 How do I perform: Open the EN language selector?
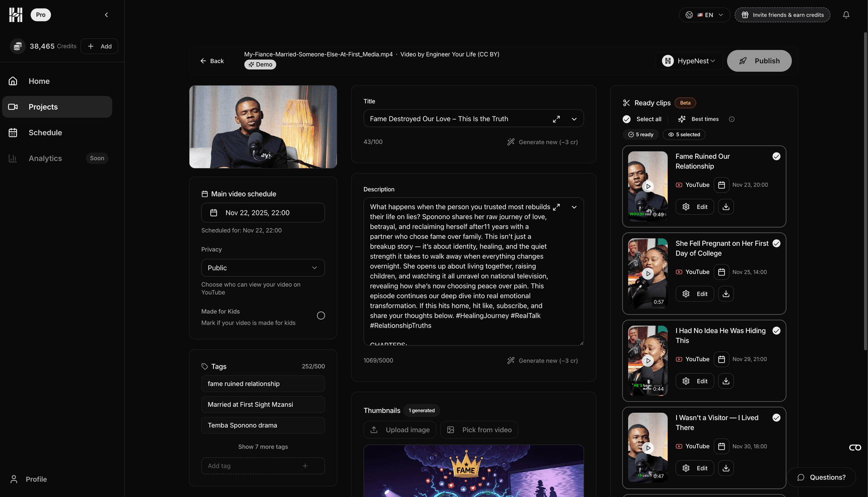coord(704,15)
